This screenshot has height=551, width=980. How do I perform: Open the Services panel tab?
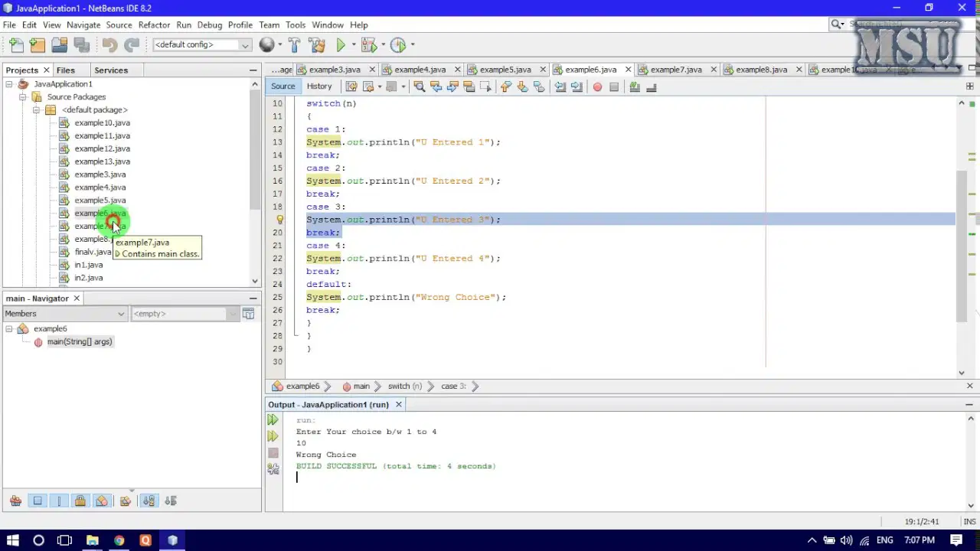coord(111,70)
